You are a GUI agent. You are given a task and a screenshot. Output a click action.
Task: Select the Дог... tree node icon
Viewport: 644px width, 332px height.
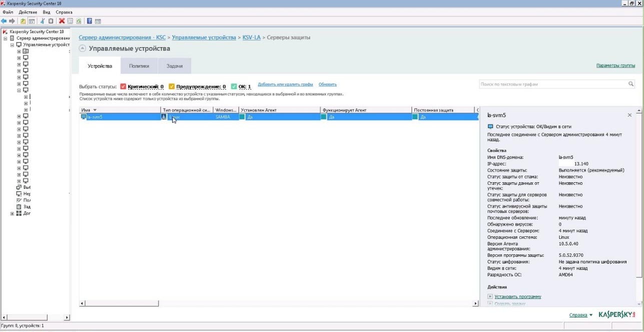[x=19, y=213]
